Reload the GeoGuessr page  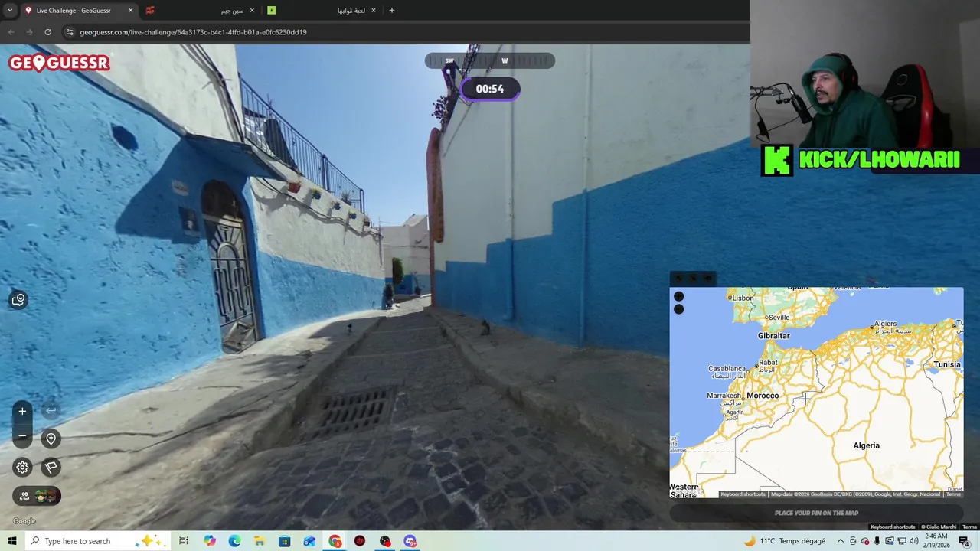coord(47,32)
